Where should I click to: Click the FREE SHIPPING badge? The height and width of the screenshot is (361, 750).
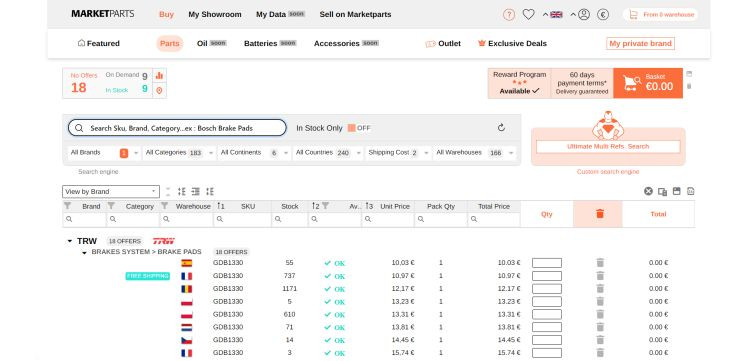[x=148, y=276]
